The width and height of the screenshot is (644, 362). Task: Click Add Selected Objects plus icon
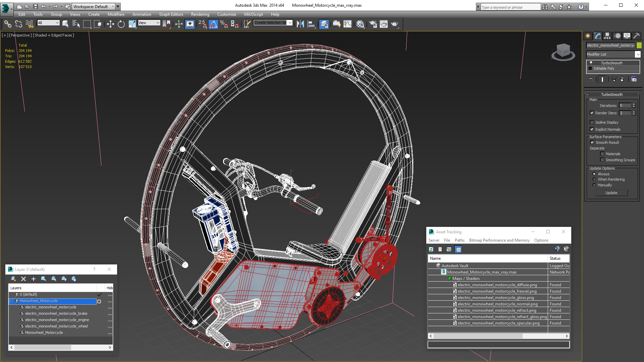(x=34, y=279)
